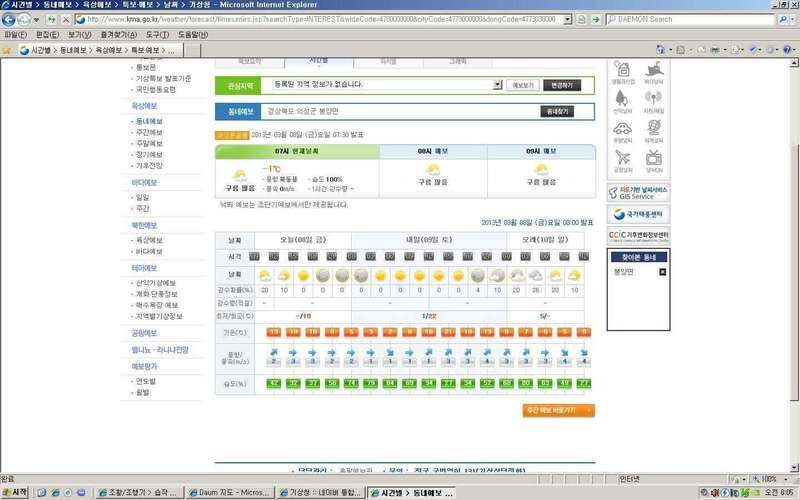Switch to 조황/조행기 taskbar window
800x500 pixels.
[139, 493]
